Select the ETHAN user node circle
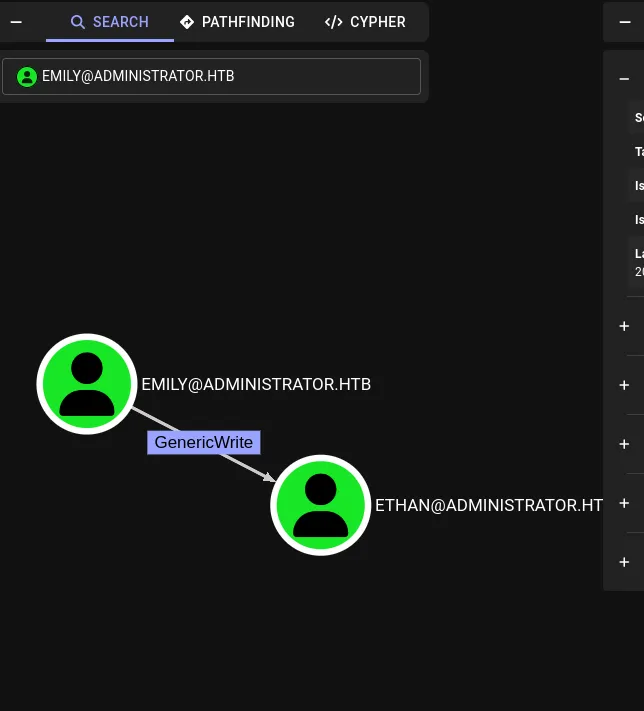The image size is (644, 711). [x=320, y=505]
